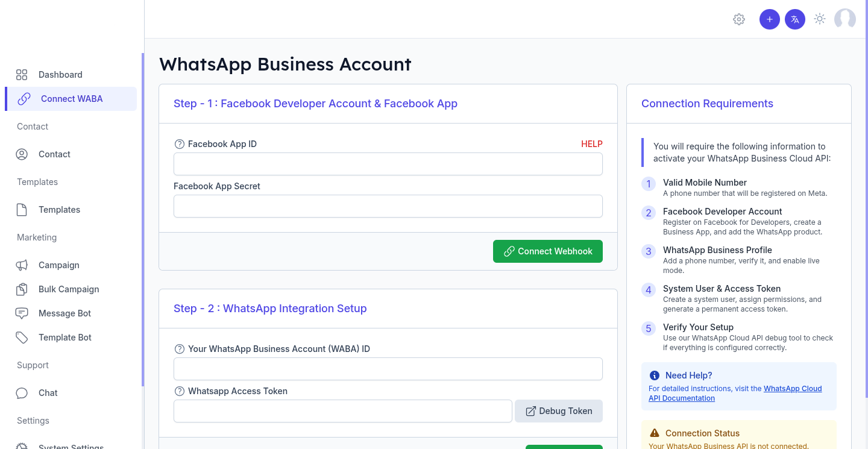The width and height of the screenshot is (868, 449).
Task: Click the Marketing section label in sidebar
Action: (37, 237)
